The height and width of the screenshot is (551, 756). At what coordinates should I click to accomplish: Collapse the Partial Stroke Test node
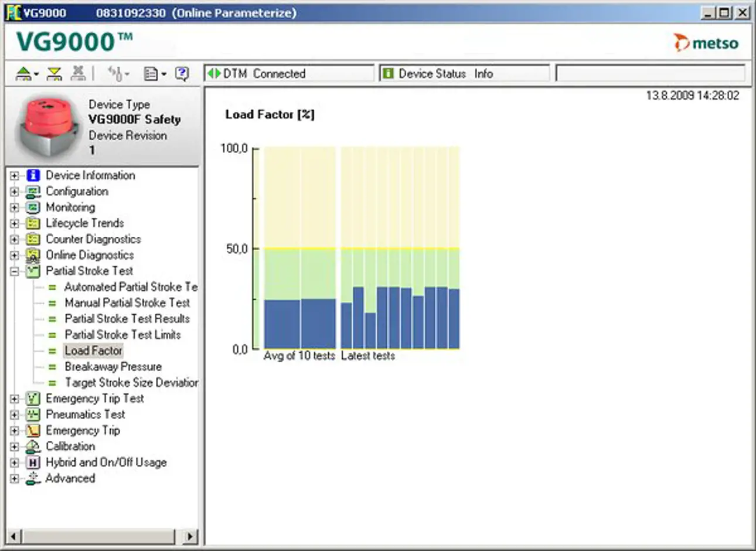[x=15, y=271]
